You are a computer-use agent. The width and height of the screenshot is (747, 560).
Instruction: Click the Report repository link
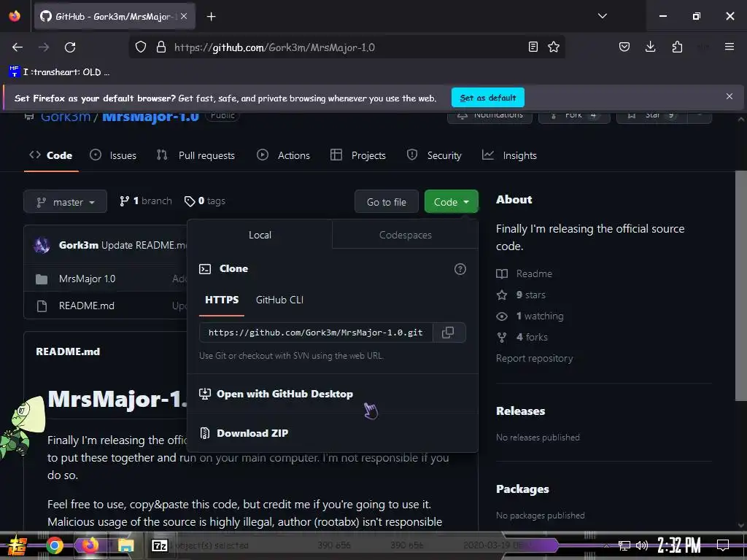(535, 358)
